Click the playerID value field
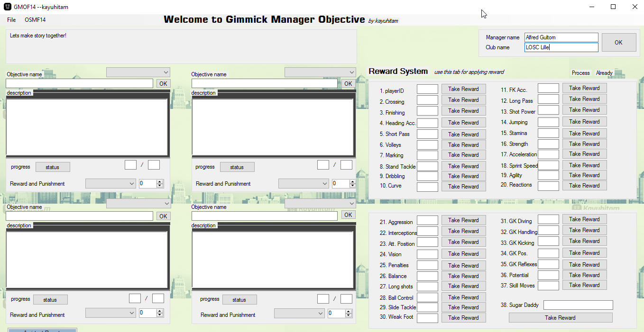644x332 pixels. [x=427, y=89]
